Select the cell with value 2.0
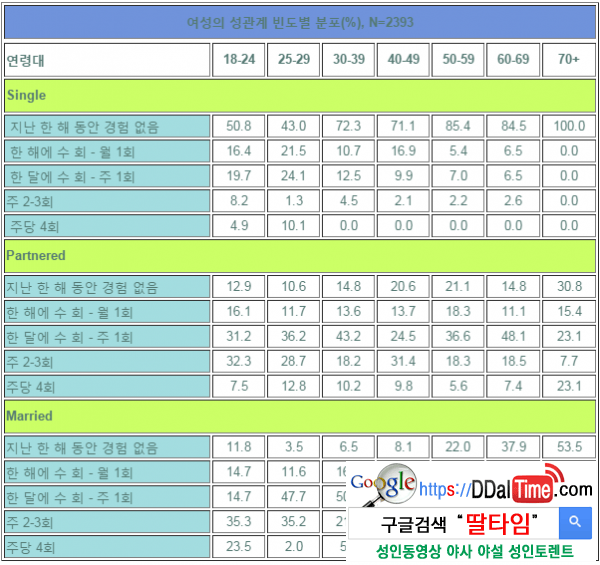 (293, 546)
